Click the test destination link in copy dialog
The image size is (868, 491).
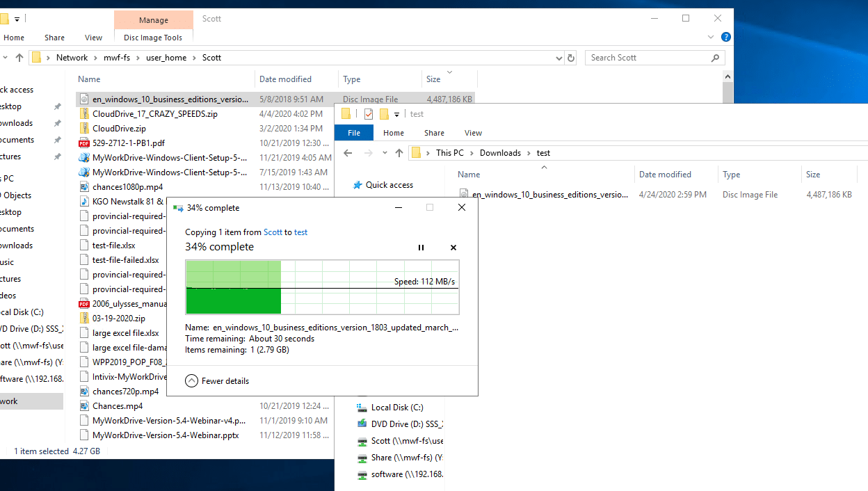pyautogui.click(x=300, y=232)
